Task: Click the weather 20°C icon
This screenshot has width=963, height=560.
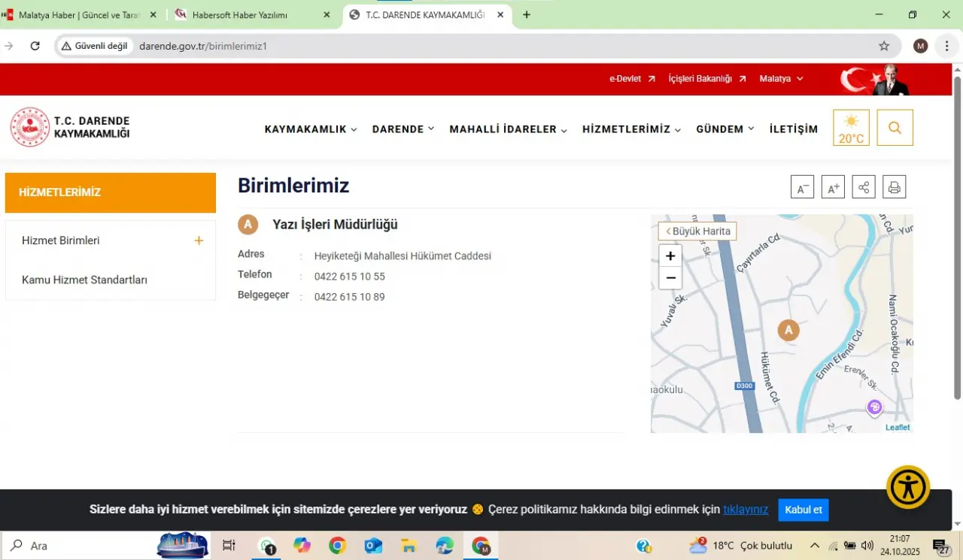Action: tap(851, 128)
